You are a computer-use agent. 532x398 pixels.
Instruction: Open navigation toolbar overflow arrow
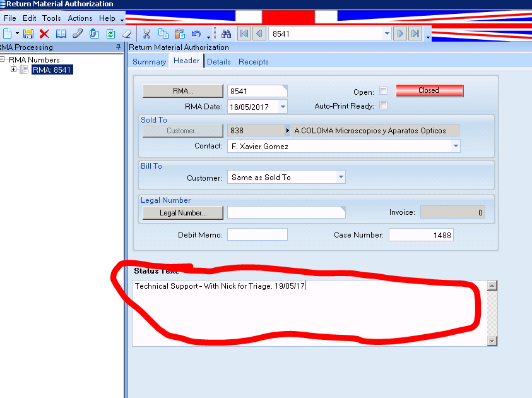click(428, 37)
